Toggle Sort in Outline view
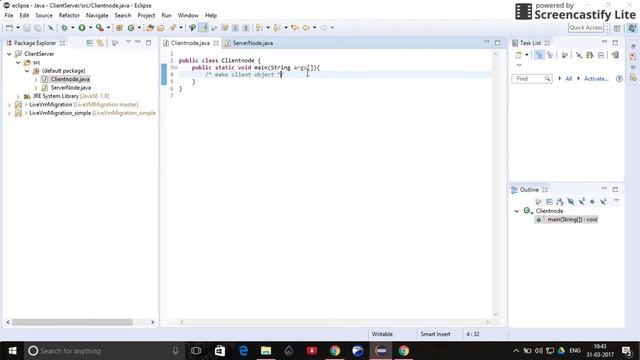The width and height of the screenshot is (640, 360). click(x=560, y=202)
